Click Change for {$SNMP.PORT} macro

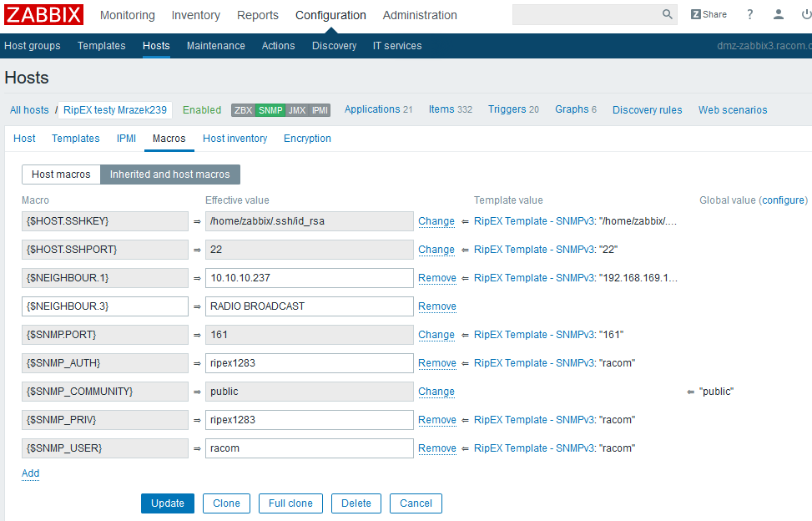(436, 335)
